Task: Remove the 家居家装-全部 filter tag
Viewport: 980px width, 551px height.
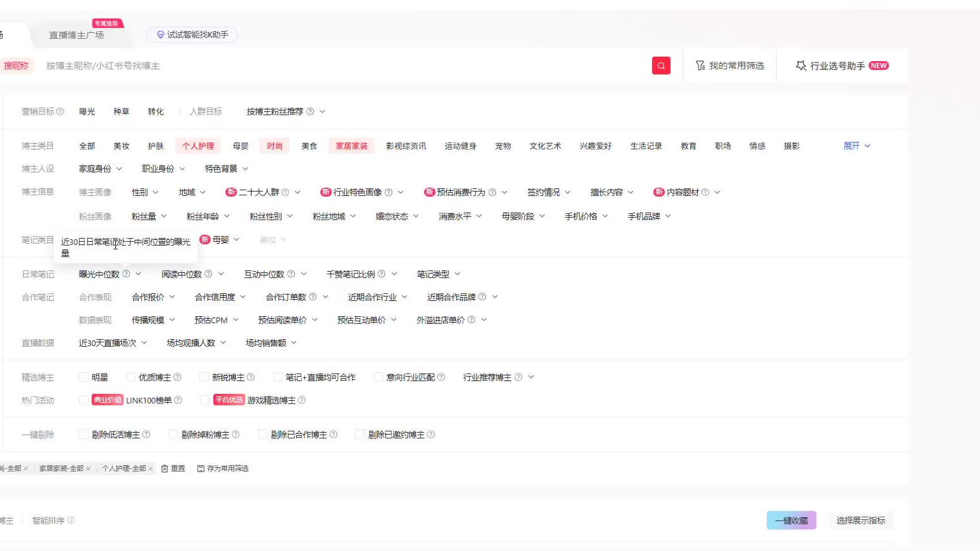Action: pyautogui.click(x=88, y=468)
